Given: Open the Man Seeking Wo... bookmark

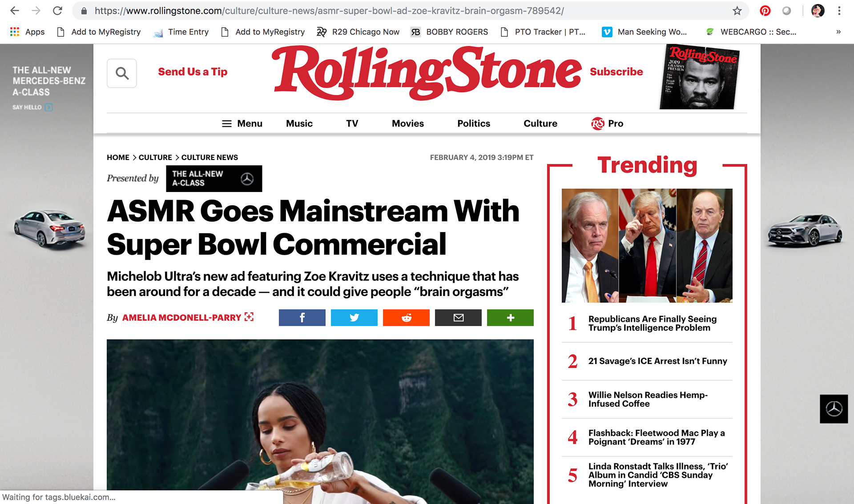Looking at the screenshot, I should (645, 32).
